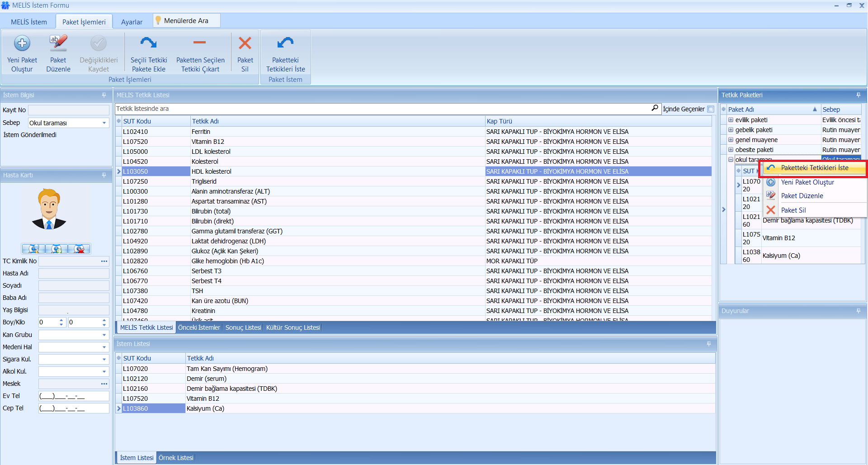This screenshot has height=465, width=868.
Task: Click the Paket Düzenle ribbon icon
Action: (58, 43)
